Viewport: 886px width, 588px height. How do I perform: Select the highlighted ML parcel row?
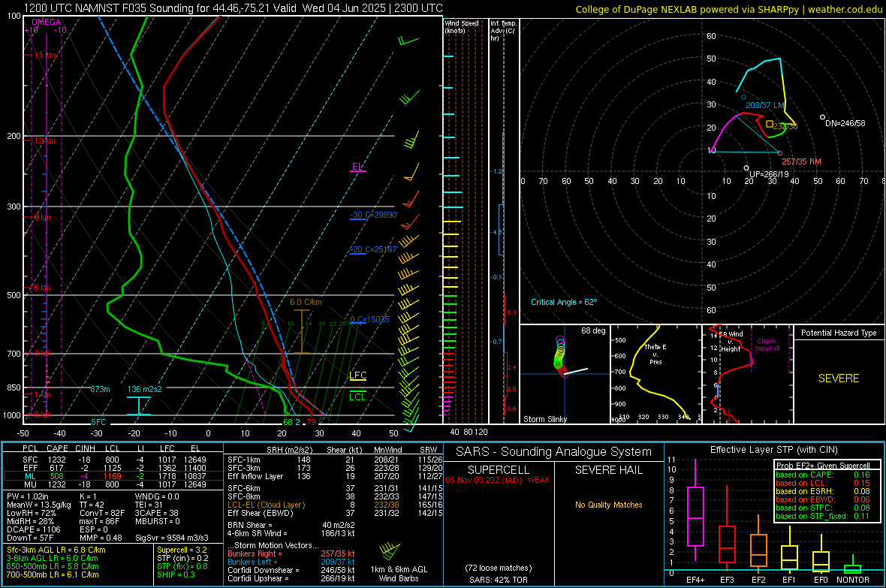pyautogui.click(x=113, y=477)
